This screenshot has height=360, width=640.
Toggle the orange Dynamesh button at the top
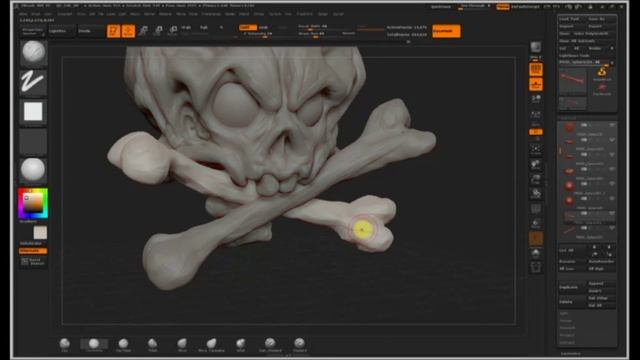[x=446, y=31]
